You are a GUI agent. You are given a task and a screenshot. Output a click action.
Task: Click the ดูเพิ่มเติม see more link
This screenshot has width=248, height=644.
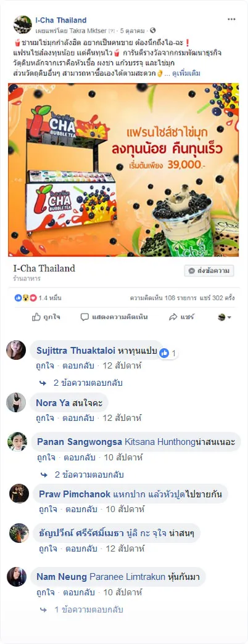click(x=186, y=73)
